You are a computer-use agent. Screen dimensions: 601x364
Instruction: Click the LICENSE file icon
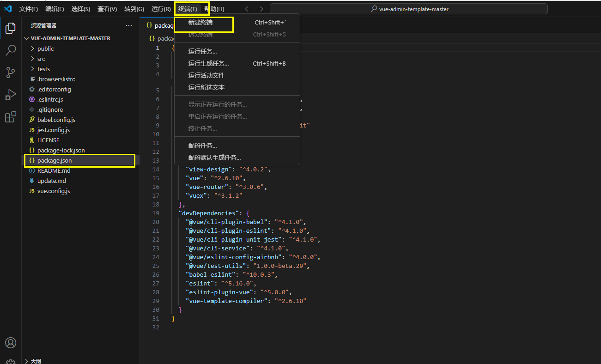pyautogui.click(x=32, y=140)
